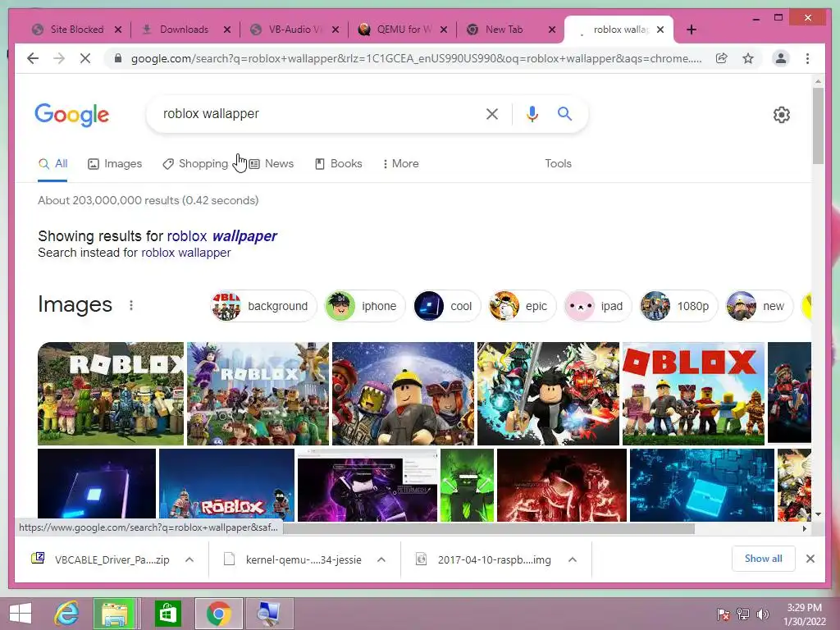840x630 pixels.
Task: Close the QEMU for Windows tab
Action: 444,30
